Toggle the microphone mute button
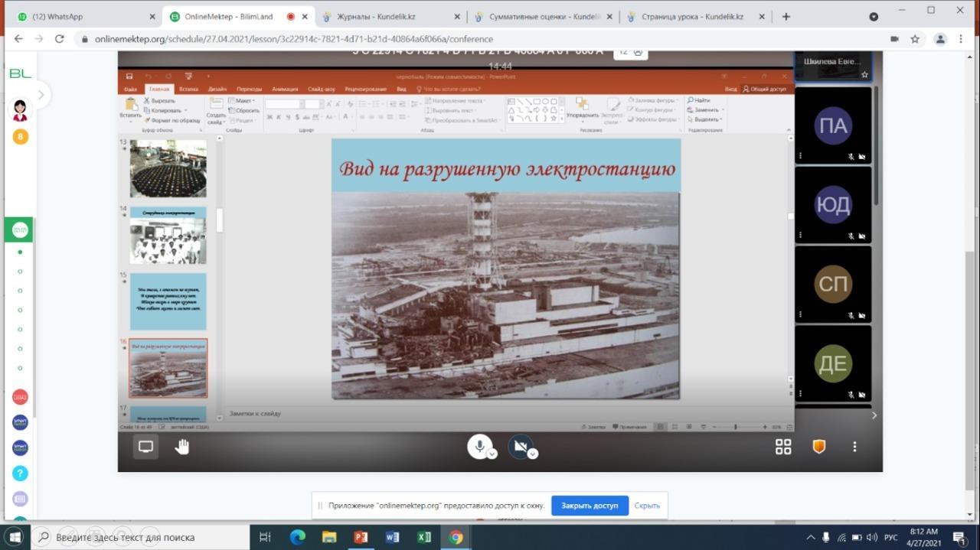Image resolution: width=980 pixels, height=550 pixels. 479,445
